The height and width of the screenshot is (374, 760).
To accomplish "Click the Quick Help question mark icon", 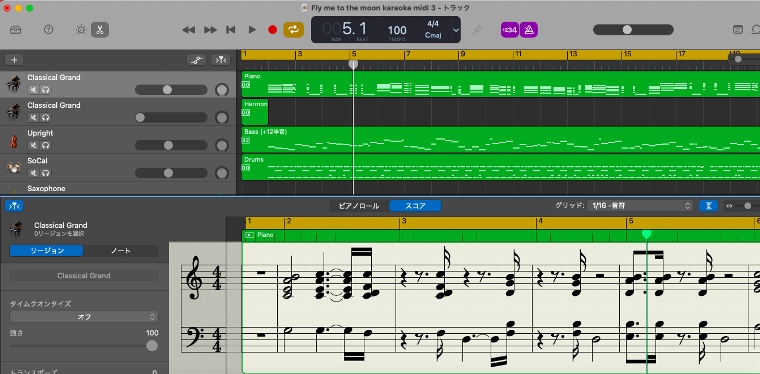I will 48,30.
